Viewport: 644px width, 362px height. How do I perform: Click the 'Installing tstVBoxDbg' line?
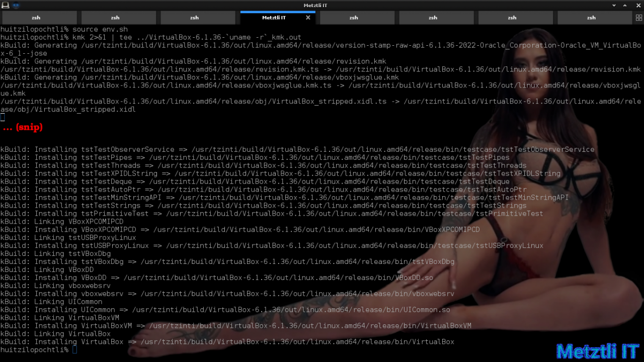pyautogui.click(x=227, y=261)
